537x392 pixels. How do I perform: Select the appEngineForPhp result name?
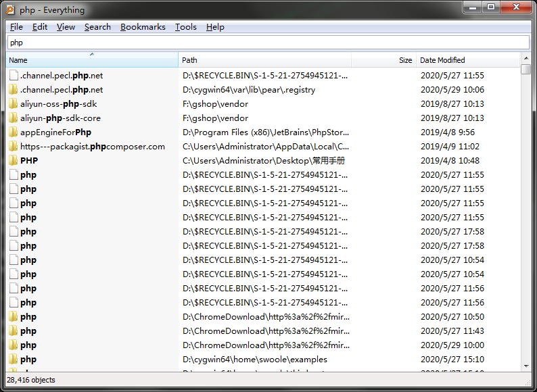click(56, 132)
